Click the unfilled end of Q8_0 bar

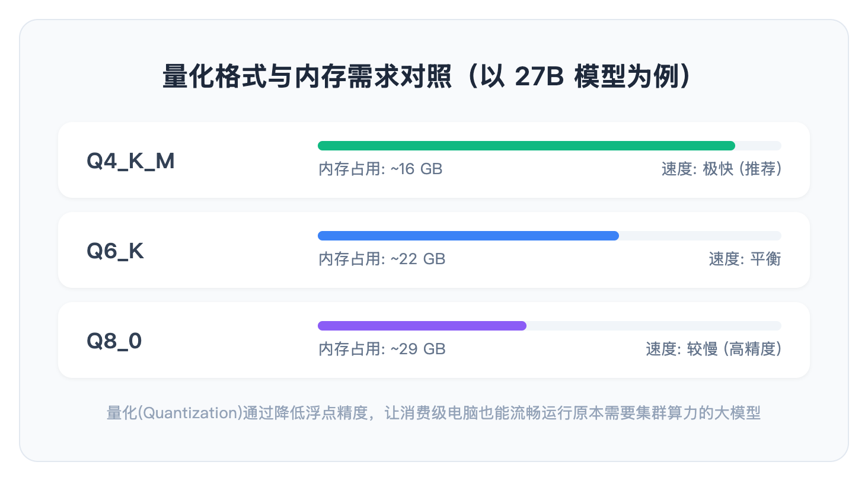tap(654, 326)
